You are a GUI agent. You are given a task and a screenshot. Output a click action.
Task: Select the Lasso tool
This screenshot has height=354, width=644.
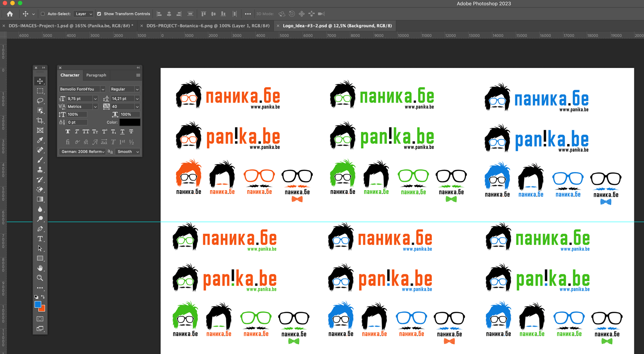pos(40,101)
